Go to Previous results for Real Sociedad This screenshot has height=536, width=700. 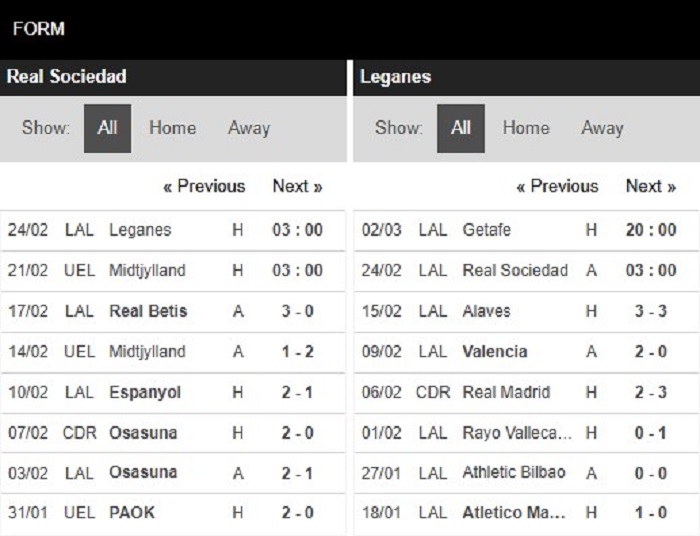tap(204, 186)
